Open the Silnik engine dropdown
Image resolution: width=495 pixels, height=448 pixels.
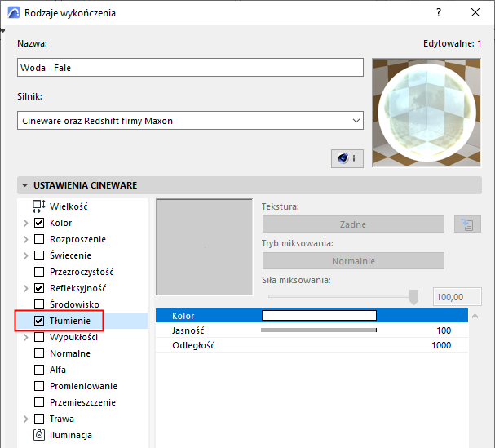190,121
